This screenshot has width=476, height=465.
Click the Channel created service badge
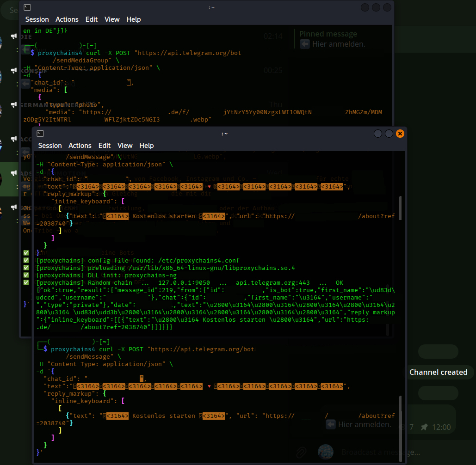pyautogui.click(x=439, y=372)
